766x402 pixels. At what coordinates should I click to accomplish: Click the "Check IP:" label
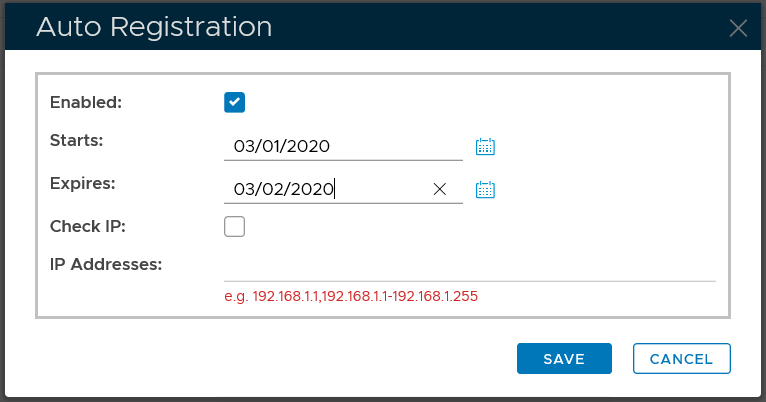tap(87, 226)
